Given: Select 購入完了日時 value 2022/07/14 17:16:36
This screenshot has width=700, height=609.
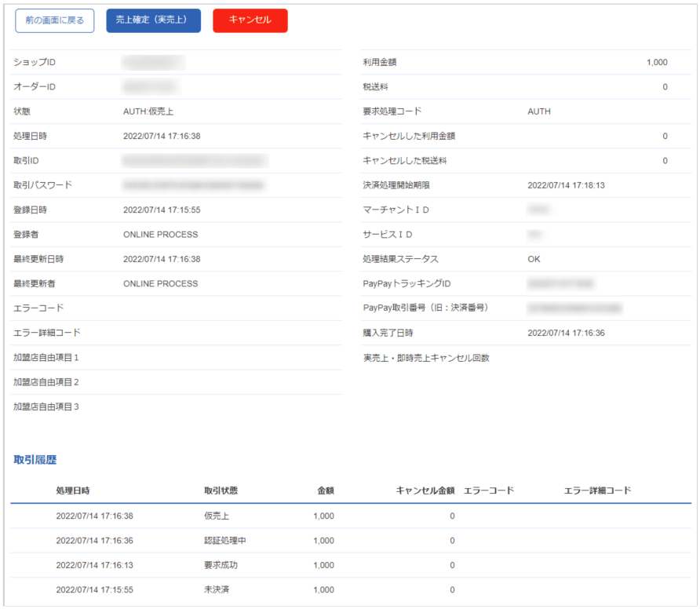Looking at the screenshot, I should click(566, 333).
